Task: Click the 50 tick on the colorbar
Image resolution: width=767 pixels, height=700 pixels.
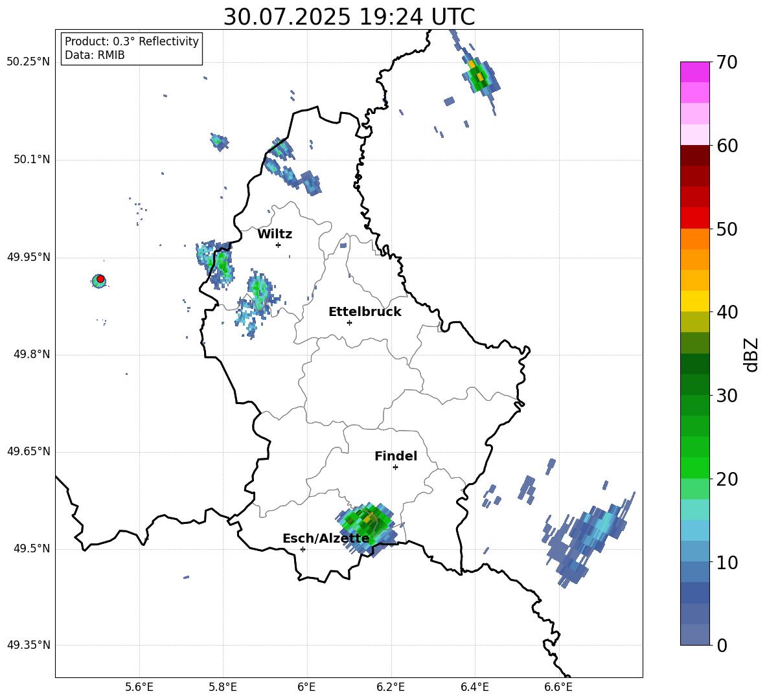Action: click(727, 229)
